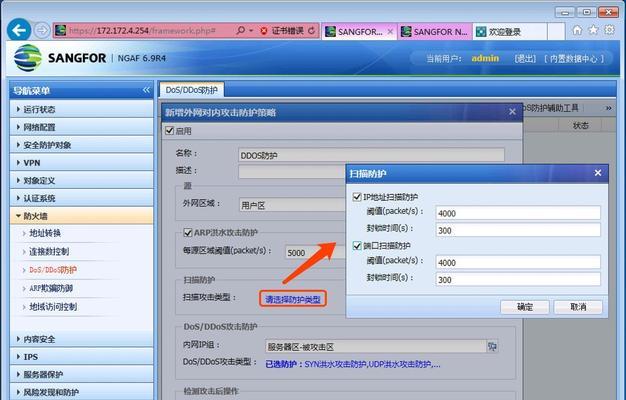Expand 风险发现和防护 menu section
Image resolution: width=626 pixels, height=400 pixels.
point(81,392)
